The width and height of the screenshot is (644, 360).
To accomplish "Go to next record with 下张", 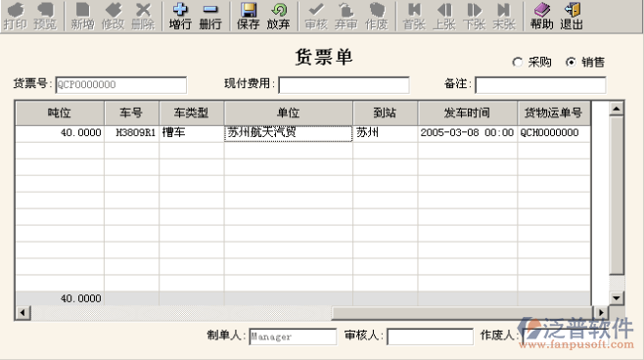I will pyautogui.click(x=474, y=10).
